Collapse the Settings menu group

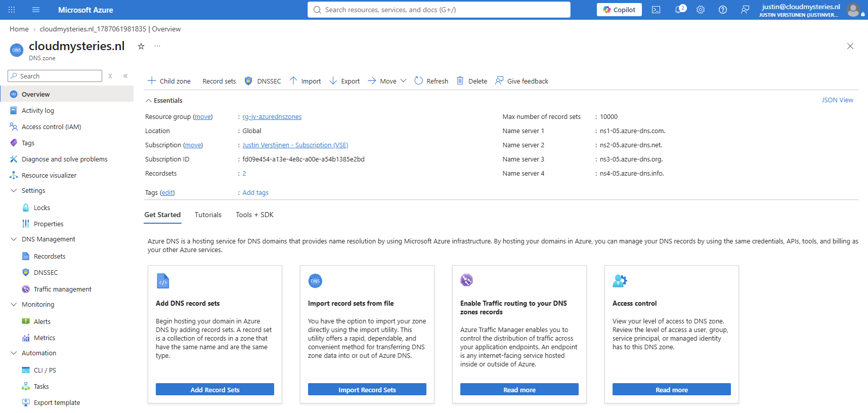pos(14,191)
